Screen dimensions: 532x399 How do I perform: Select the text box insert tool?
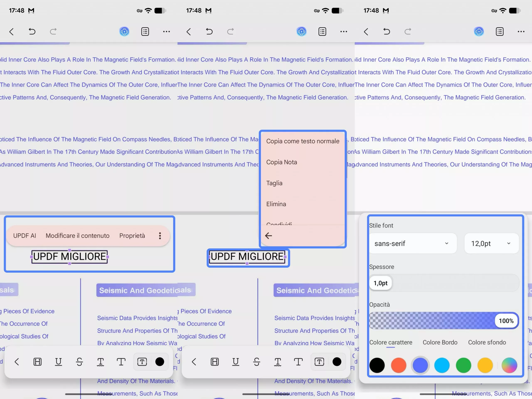142,362
